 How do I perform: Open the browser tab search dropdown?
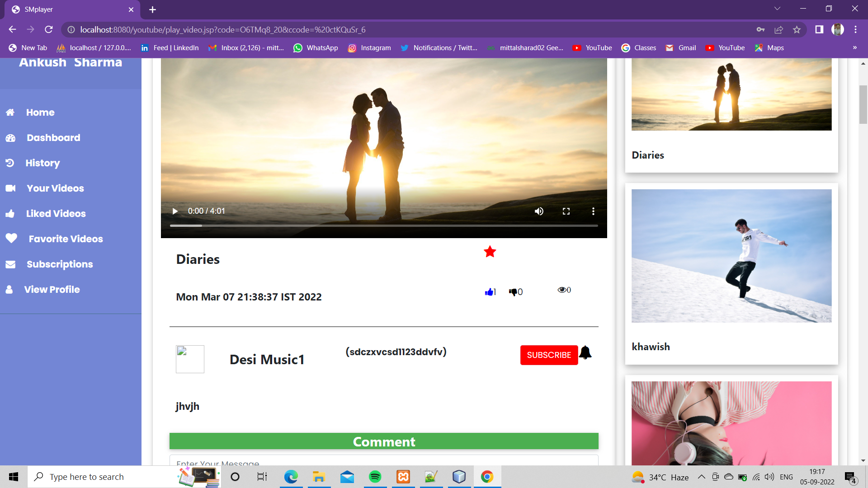777,8
